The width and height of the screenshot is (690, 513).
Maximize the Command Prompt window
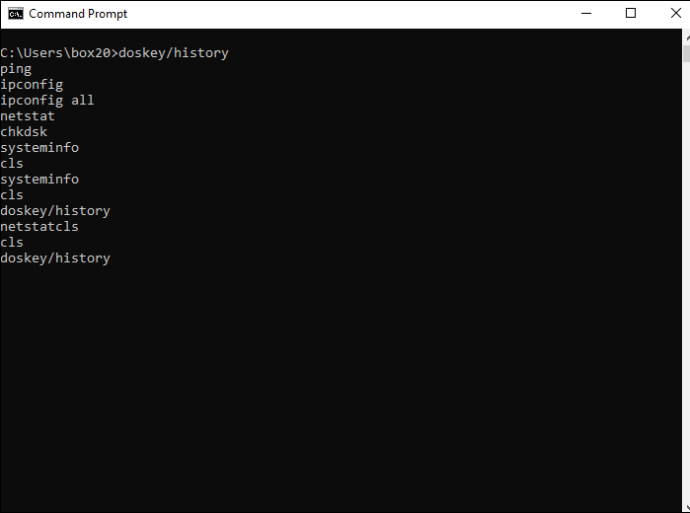pyautogui.click(x=631, y=14)
